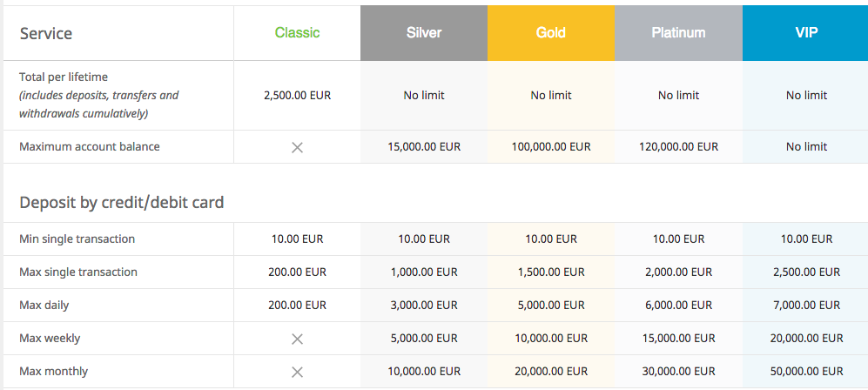Click Platinum 15,000.00 EUR max weekly value
The image size is (868, 390).
pos(678,339)
